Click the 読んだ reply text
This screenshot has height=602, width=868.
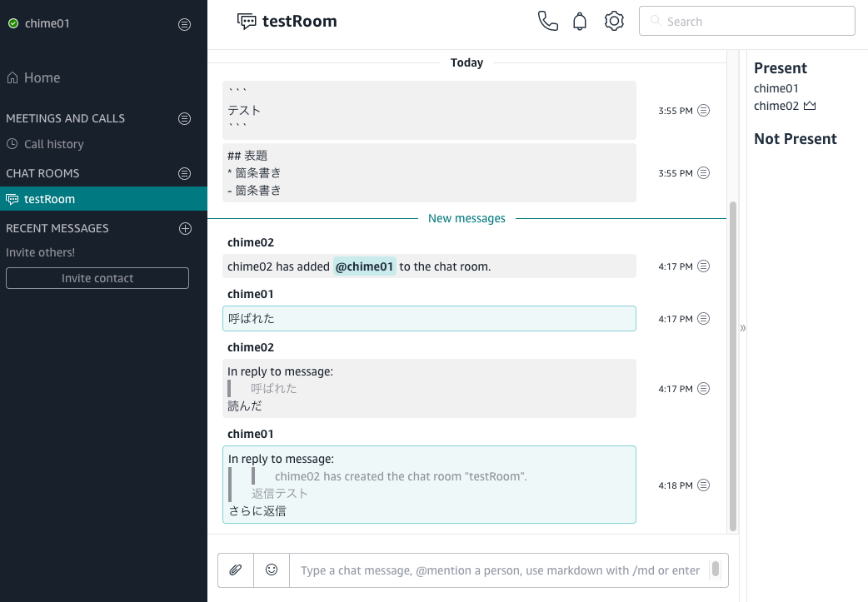245,405
